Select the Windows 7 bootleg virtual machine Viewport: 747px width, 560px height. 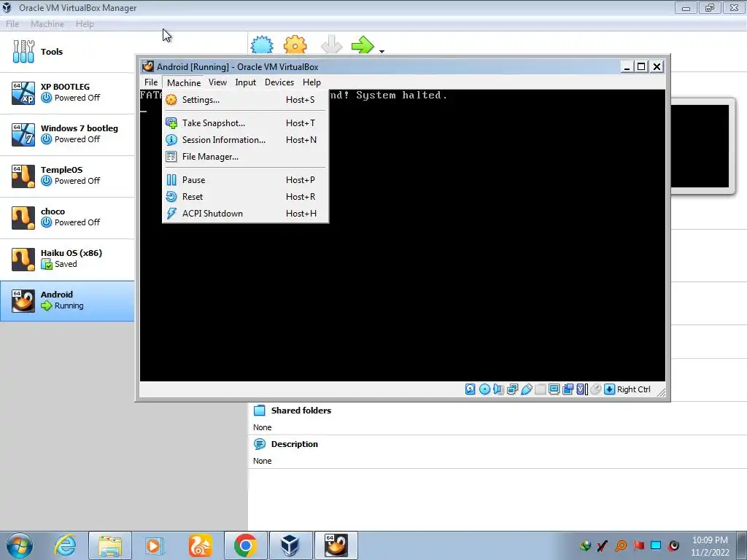coord(67,134)
